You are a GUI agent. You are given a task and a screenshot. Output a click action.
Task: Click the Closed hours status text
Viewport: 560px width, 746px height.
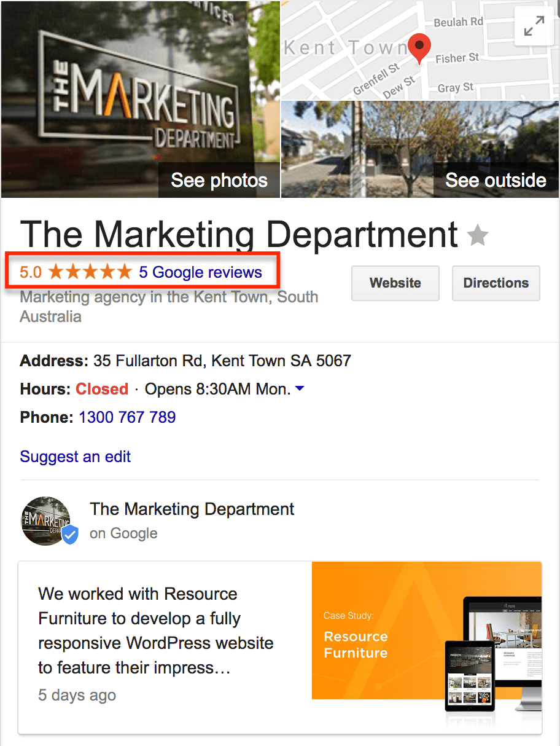(x=102, y=389)
